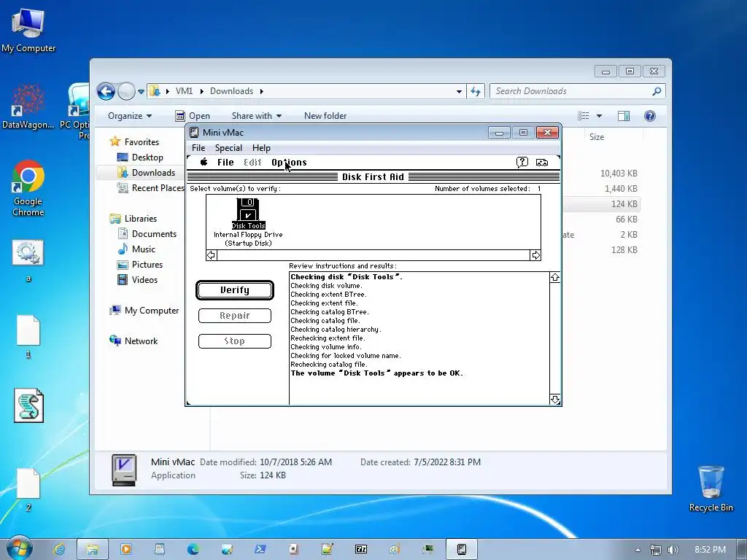Expand the address bar history dropdown
This screenshot has width=747, height=560.
(x=459, y=91)
